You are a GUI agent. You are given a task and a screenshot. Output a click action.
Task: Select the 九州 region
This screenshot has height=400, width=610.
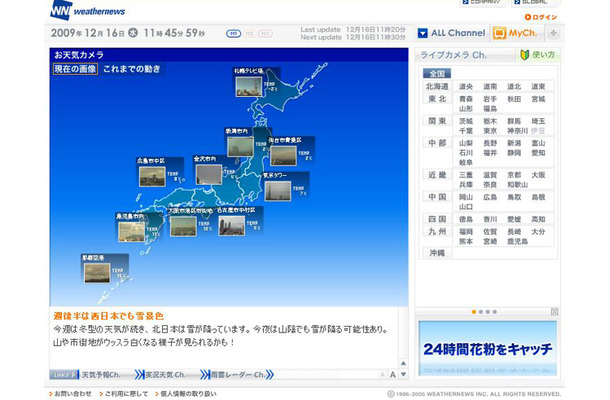pos(437,232)
